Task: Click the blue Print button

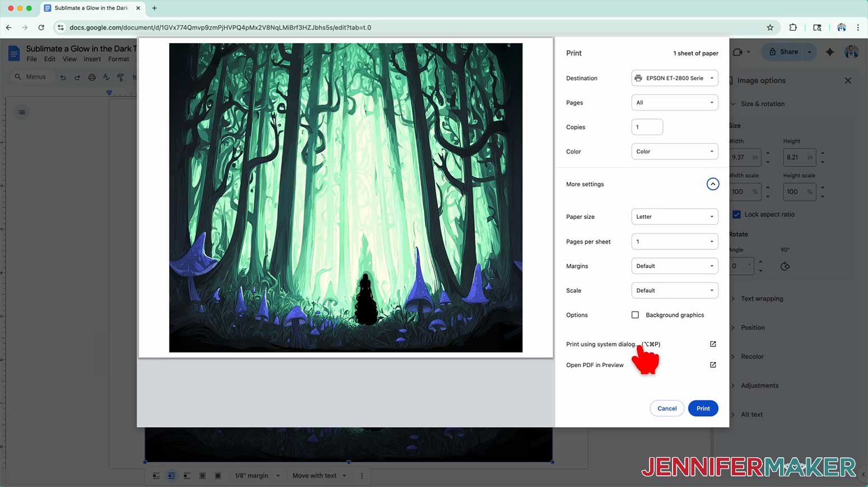Action: [703, 409]
